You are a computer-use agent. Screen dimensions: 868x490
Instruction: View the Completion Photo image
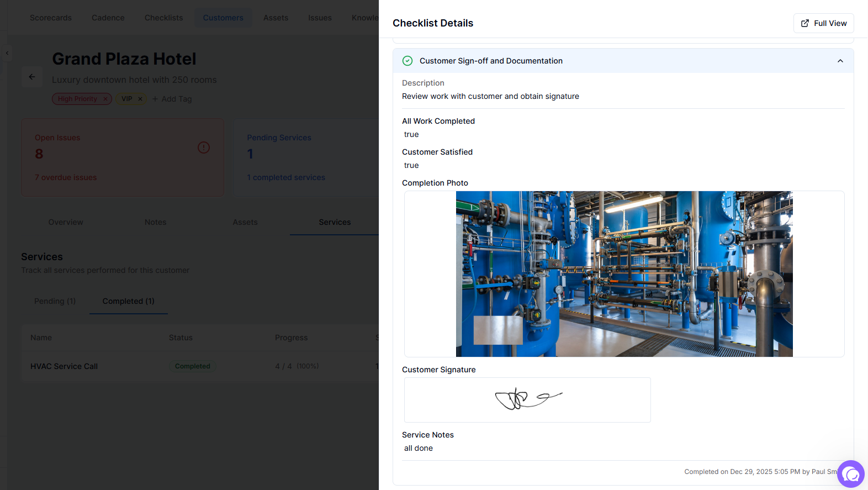624,274
